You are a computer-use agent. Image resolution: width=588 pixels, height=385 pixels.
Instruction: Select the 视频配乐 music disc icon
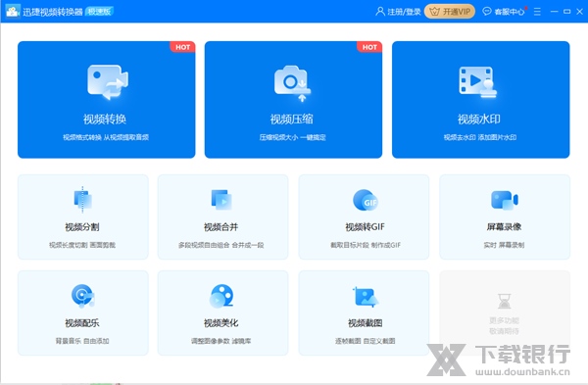[83, 296]
